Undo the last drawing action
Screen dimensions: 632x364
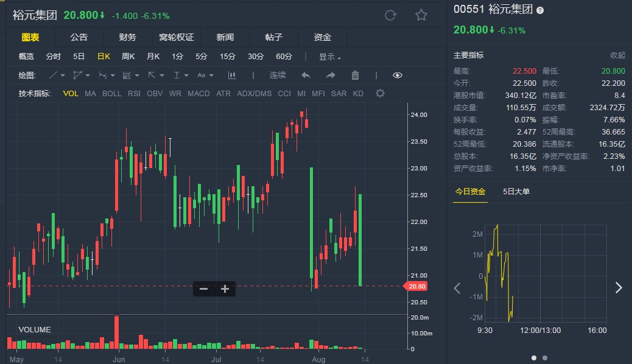pos(306,75)
